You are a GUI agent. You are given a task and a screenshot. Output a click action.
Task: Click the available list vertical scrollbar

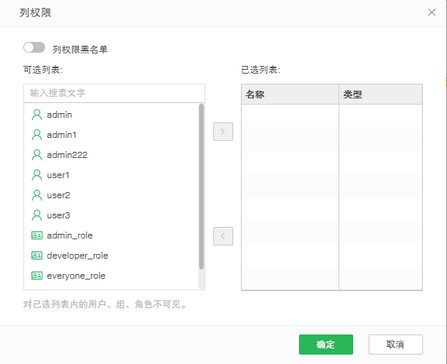coord(201,187)
